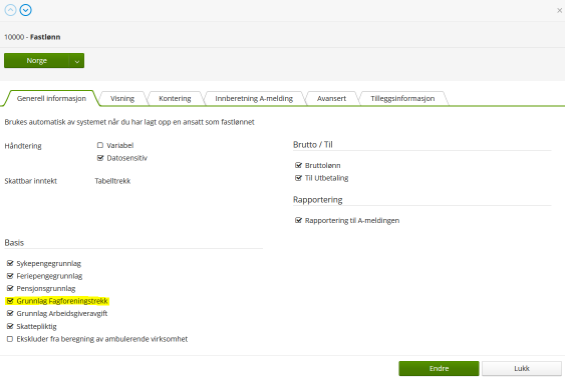
Task: Switch to the Avansert tab
Action: (331, 98)
